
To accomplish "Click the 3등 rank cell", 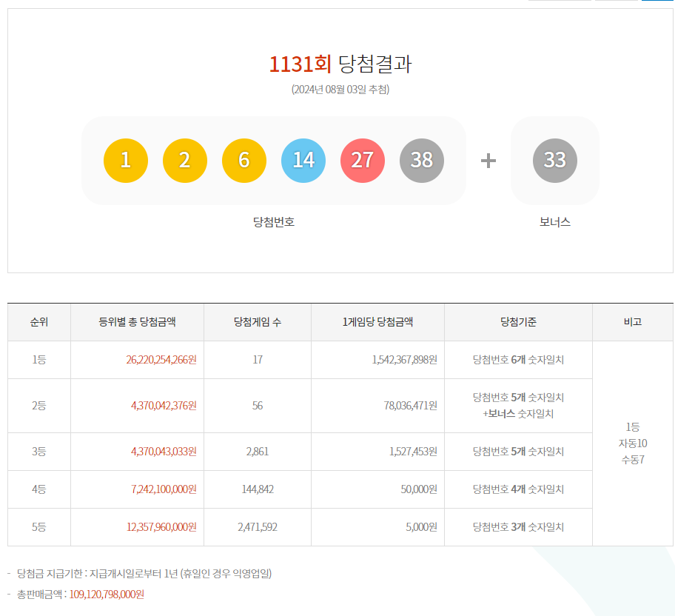I will 39,452.
